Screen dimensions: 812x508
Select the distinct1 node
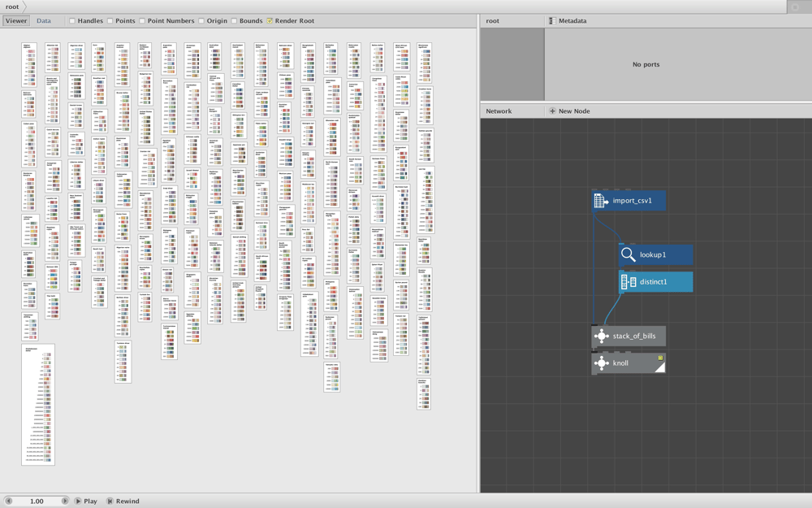point(655,281)
